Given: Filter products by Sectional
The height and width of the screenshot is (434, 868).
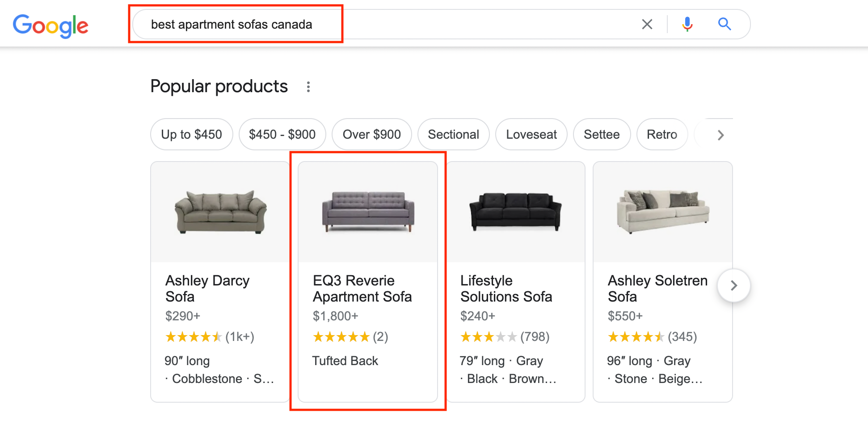Looking at the screenshot, I should pyautogui.click(x=453, y=134).
